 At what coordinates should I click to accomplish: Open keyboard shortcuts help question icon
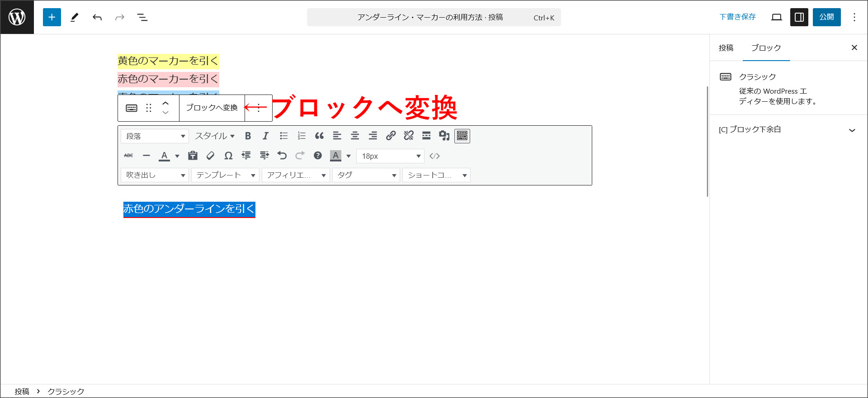[x=318, y=156]
